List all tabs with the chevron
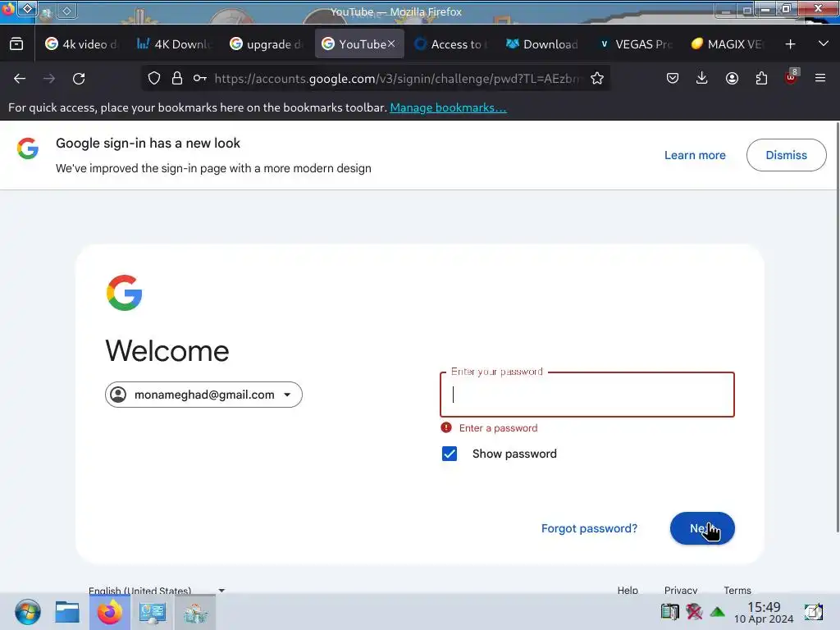The width and height of the screenshot is (840, 630). (824, 43)
